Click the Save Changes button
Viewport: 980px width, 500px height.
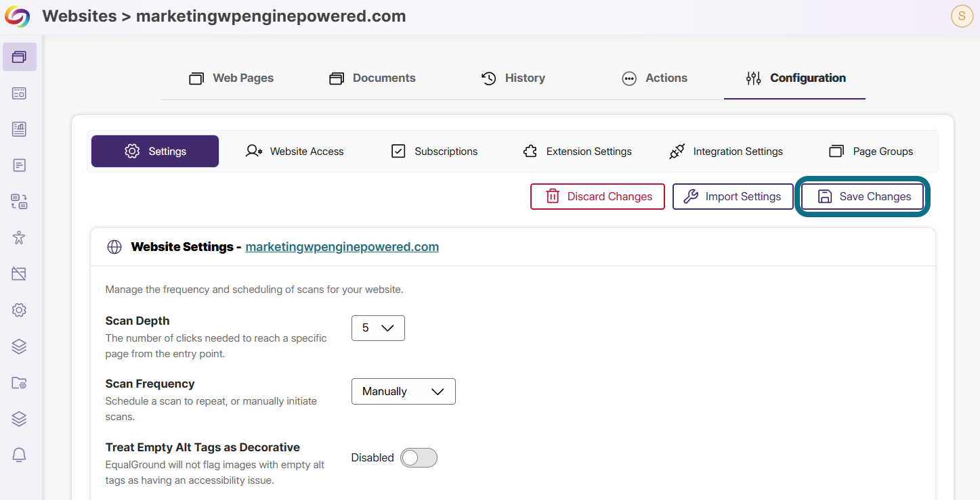[863, 197]
